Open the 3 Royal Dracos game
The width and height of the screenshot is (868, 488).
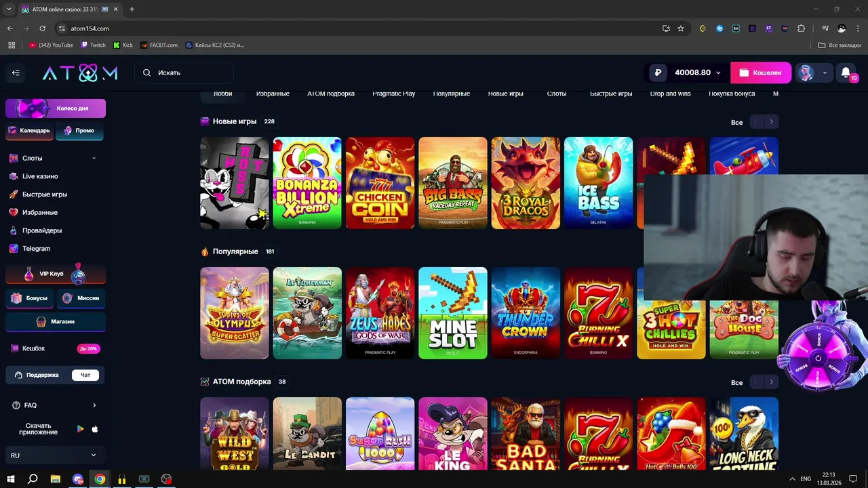pyautogui.click(x=526, y=183)
